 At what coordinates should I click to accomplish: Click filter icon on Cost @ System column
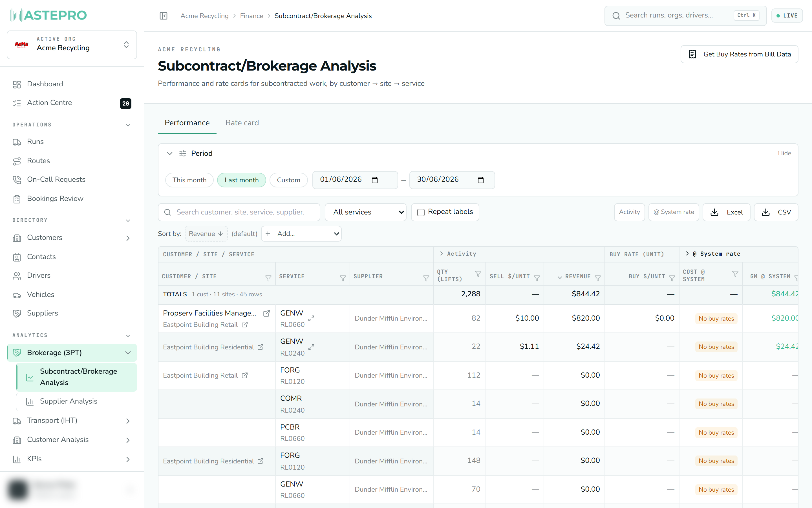point(735,274)
